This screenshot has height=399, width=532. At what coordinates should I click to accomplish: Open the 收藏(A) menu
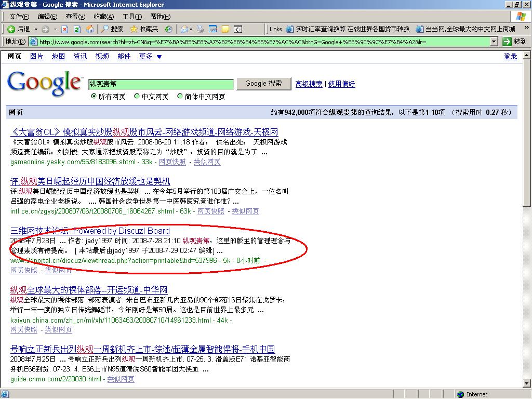(104, 17)
